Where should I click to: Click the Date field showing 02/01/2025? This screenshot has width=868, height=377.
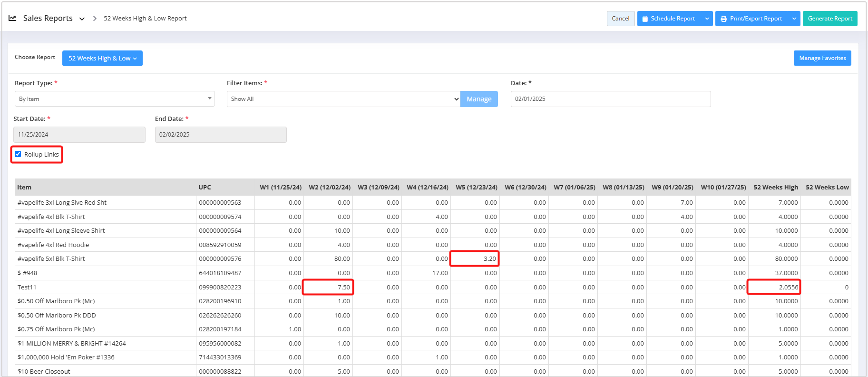point(610,99)
